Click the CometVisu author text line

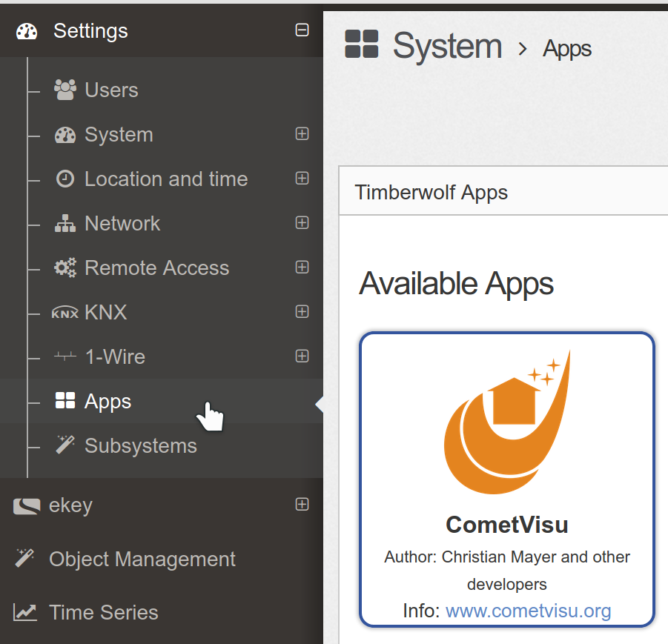pos(507,571)
